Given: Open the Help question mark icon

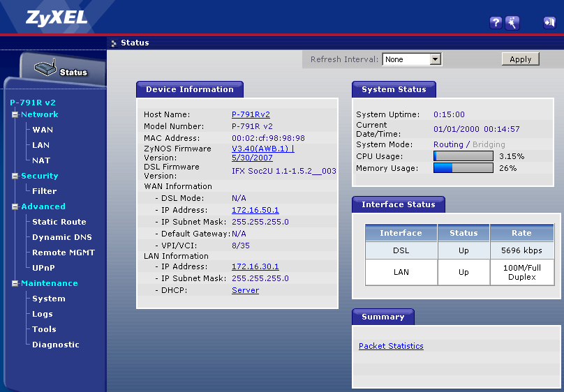Looking at the screenshot, I should tap(496, 22).
